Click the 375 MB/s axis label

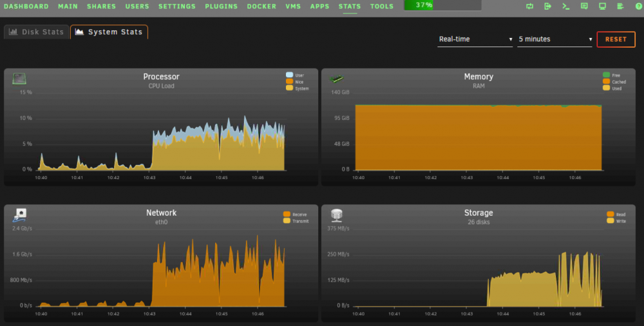[339, 228]
